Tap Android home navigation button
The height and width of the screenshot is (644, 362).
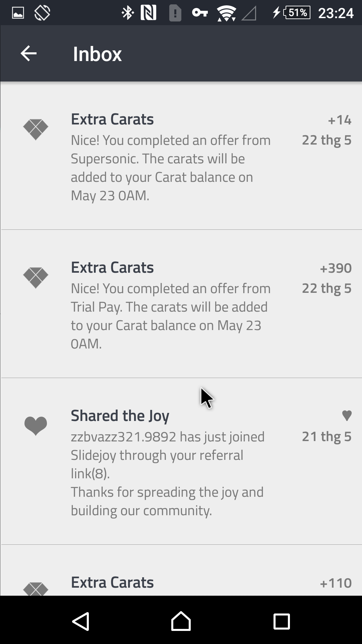pyautogui.click(x=181, y=621)
